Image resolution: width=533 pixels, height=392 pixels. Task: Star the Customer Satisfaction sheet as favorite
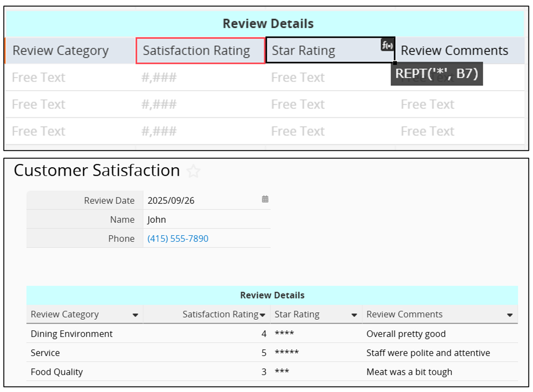click(193, 171)
